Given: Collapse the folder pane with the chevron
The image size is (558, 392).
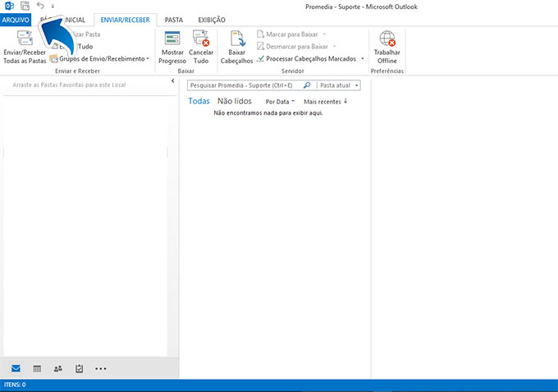Looking at the screenshot, I should click(172, 81).
